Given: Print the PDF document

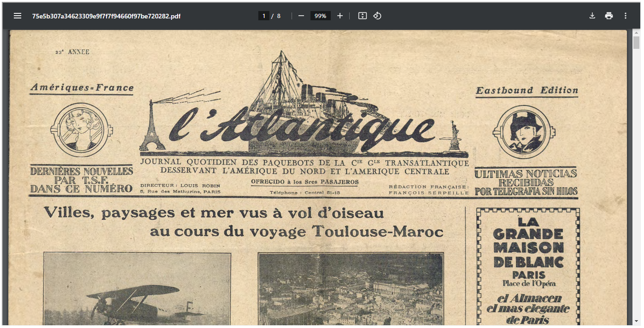Looking at the screenshot, I should click(x=609, y=16).
